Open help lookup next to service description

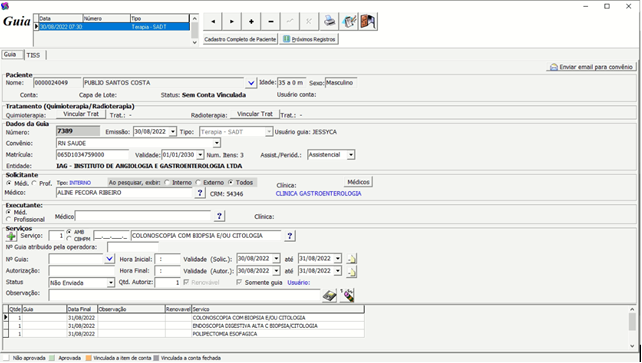click(x=289, y=236)
